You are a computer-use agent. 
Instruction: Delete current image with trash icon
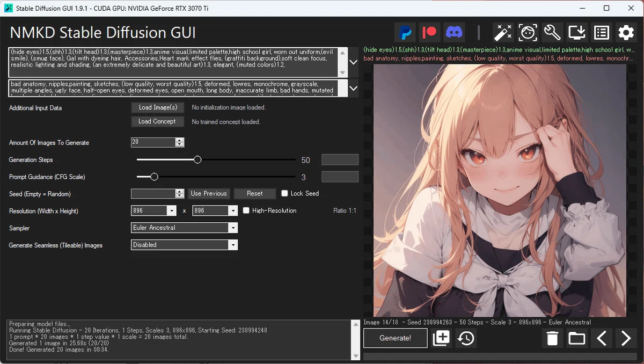552,338
